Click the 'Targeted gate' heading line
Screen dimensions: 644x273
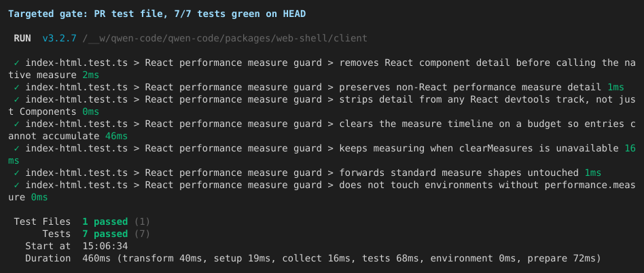pyautogui.click(x=157, y=14)
